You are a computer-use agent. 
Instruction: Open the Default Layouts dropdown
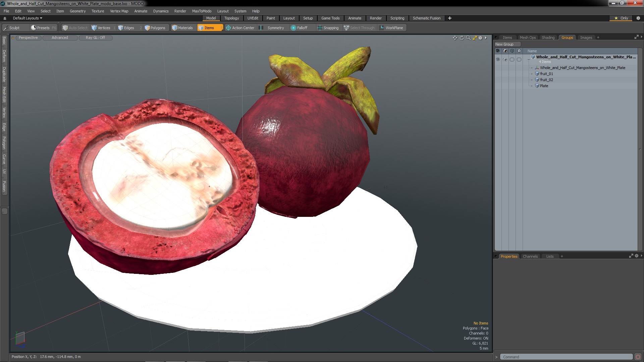coord(28,18)
